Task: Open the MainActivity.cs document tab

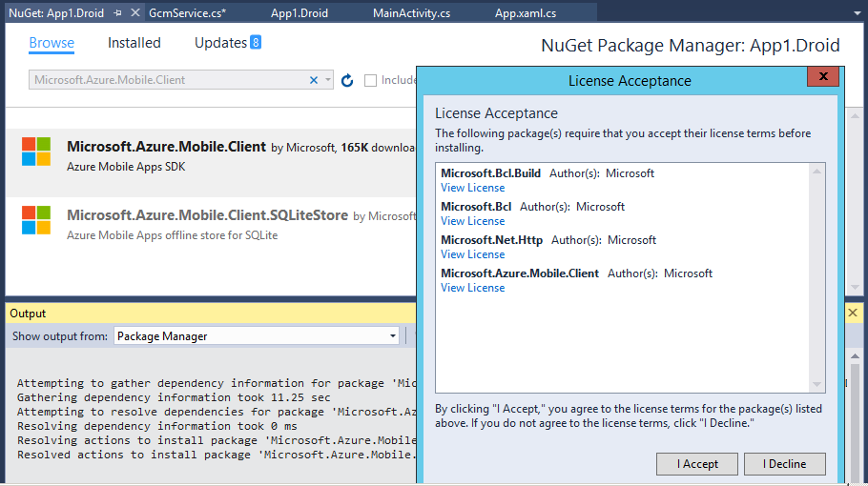Action: (411, 13)
